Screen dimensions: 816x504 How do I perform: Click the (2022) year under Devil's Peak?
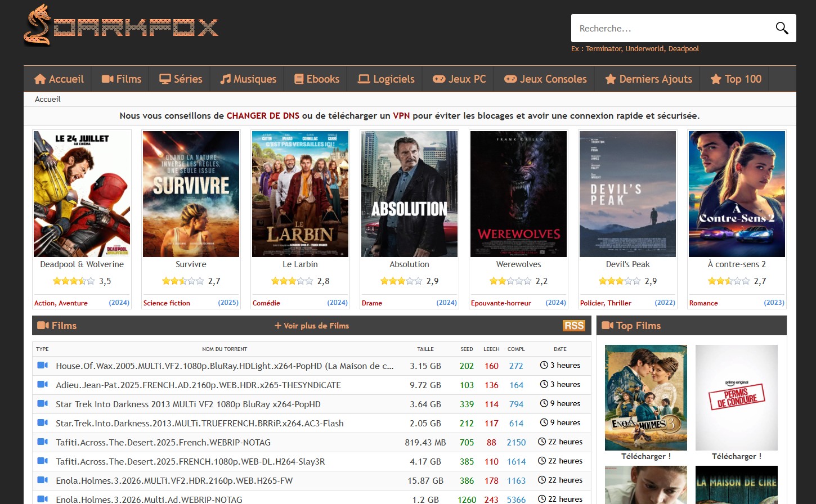(665, 303)
